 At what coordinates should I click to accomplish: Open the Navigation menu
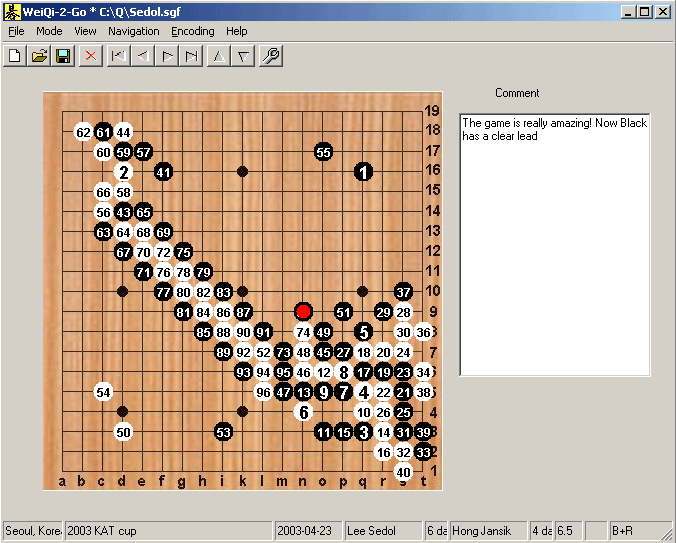tap(134, 31)
